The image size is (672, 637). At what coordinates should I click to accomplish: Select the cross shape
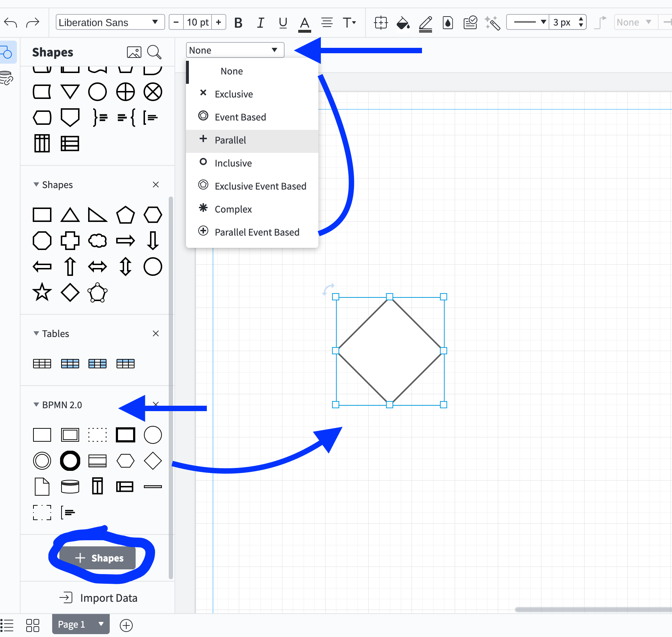point(70,241)
